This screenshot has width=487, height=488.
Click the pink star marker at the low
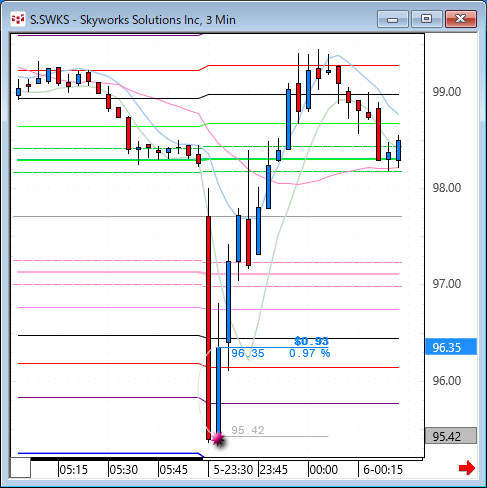[x=218, y=438]
